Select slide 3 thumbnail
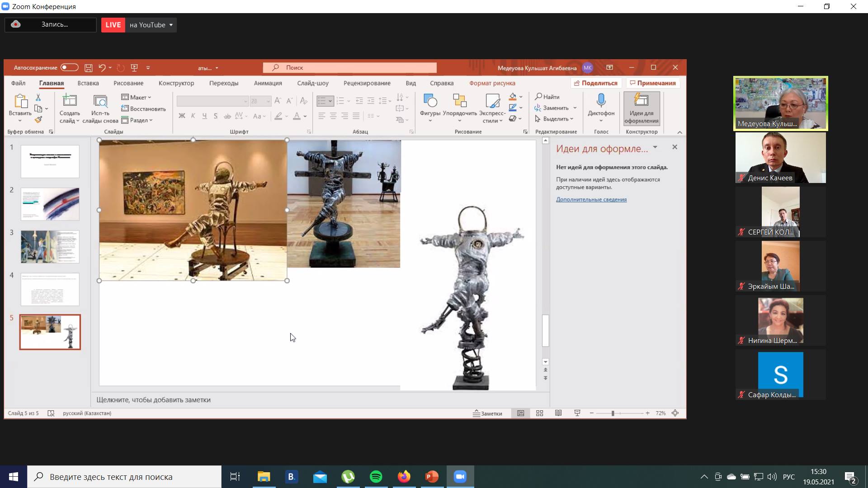Screen dimensions: 868x488 [50, 247]
